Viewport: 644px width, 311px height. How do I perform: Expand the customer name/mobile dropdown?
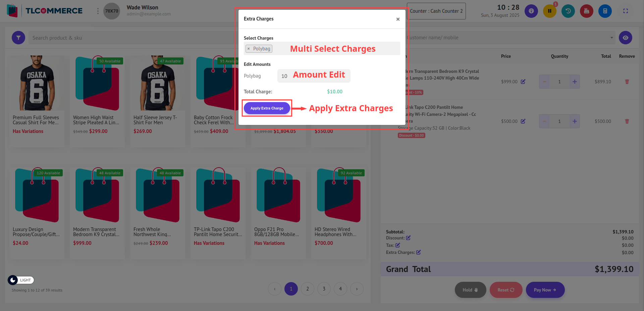point(611,38)
